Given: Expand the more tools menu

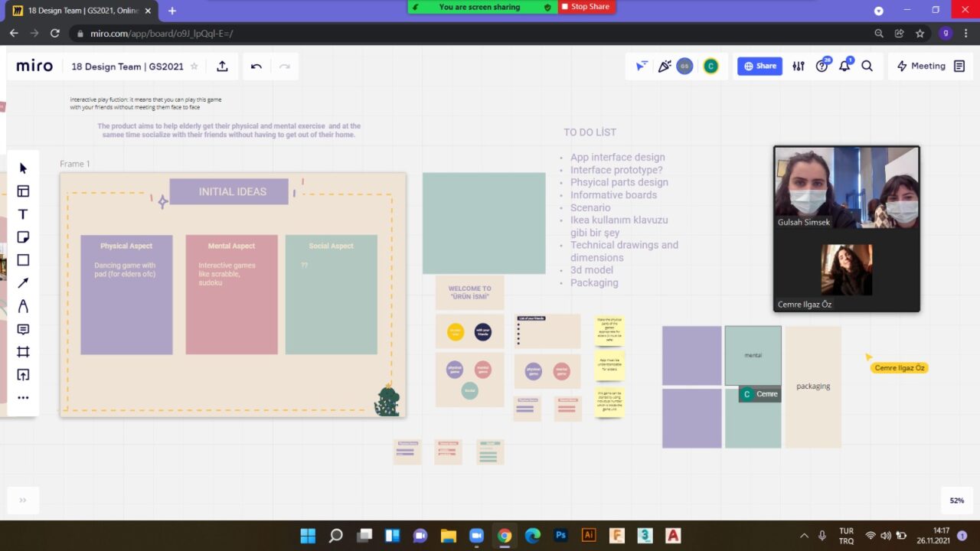Looking at the screenshot, I should [23, 397].
